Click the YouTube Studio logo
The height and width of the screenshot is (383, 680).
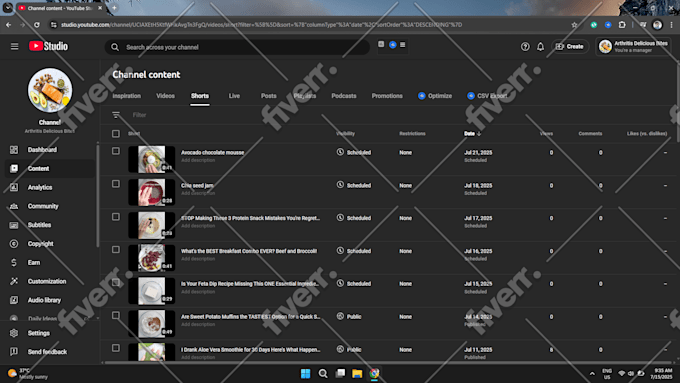(48, 46)
